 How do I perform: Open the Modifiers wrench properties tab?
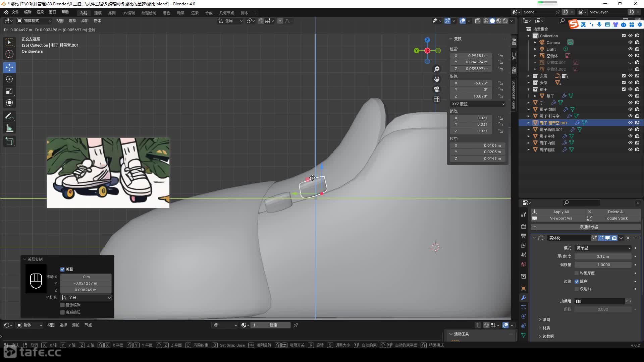[x=524, y=298]
